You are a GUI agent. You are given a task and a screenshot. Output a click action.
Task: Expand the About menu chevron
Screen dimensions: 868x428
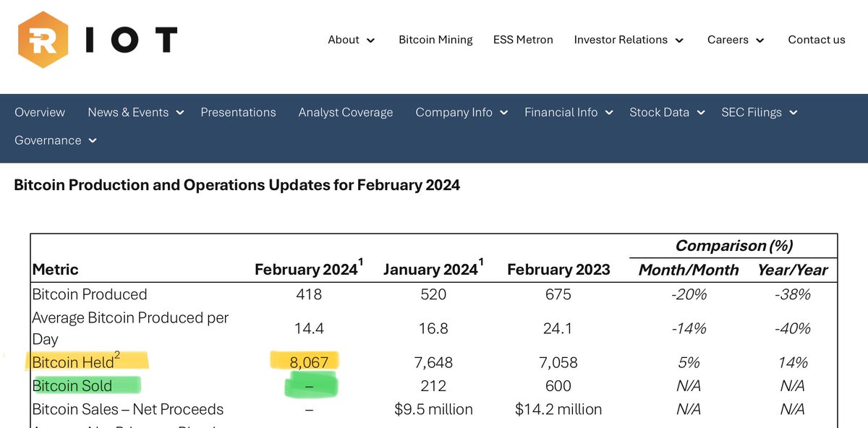tap(371, 40)
